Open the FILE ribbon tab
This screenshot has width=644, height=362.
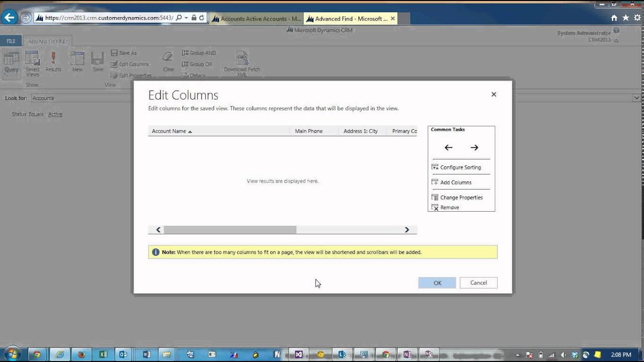coord(11,41)
